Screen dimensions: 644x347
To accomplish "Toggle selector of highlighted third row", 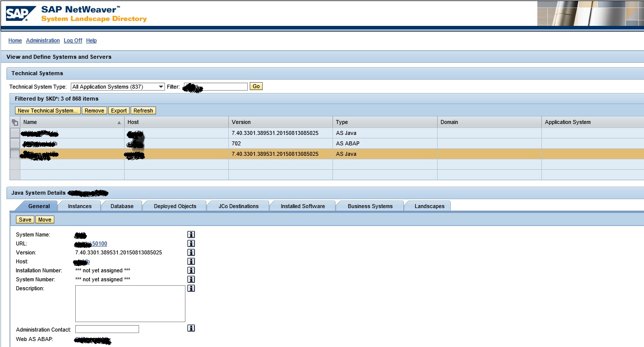I will pos(14,154).
